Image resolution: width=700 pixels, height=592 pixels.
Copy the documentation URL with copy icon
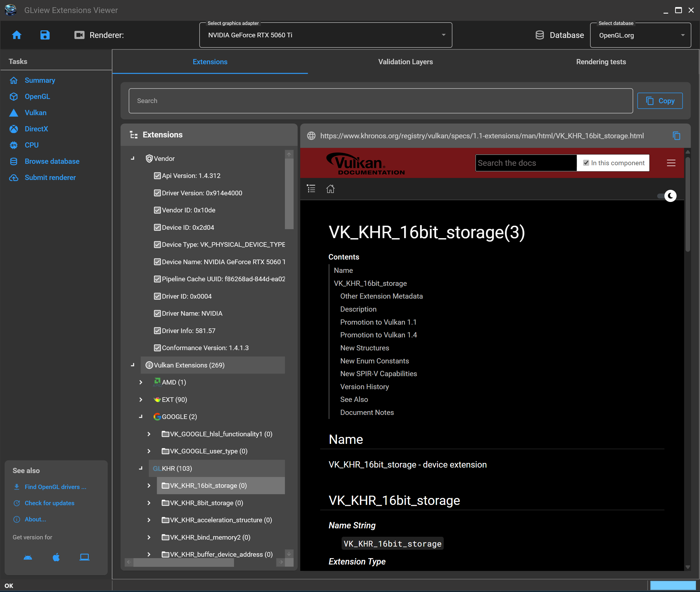tap(676, 136)
